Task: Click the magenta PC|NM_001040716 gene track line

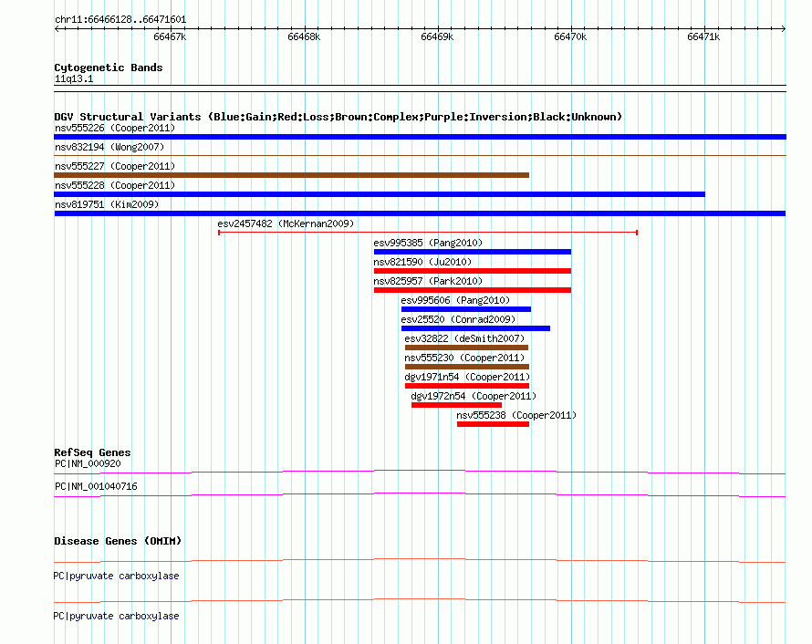Action: (x=420, y=494)
